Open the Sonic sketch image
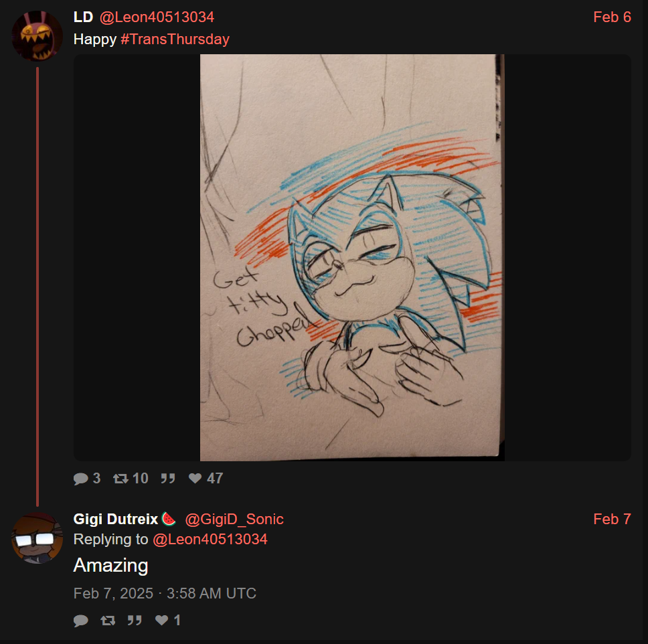The image size is (648, 644). 352,258
